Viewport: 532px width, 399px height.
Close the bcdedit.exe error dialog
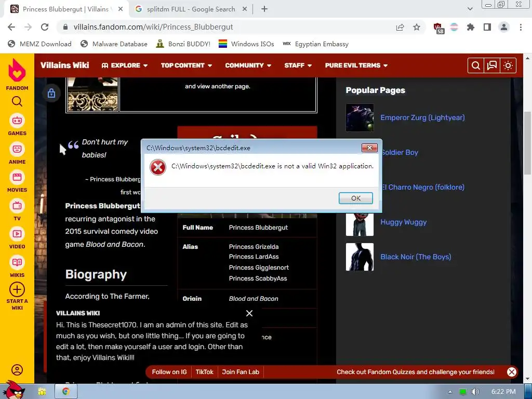(369, 148)
